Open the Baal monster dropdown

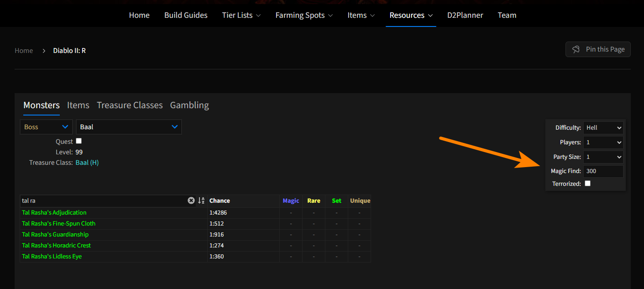click(129, 127)
